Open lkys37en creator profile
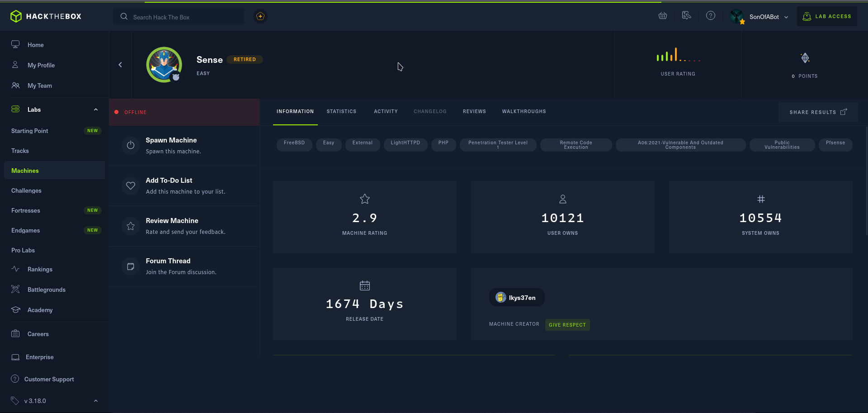This screenshot has width=868, height=413. click(517, 297)
